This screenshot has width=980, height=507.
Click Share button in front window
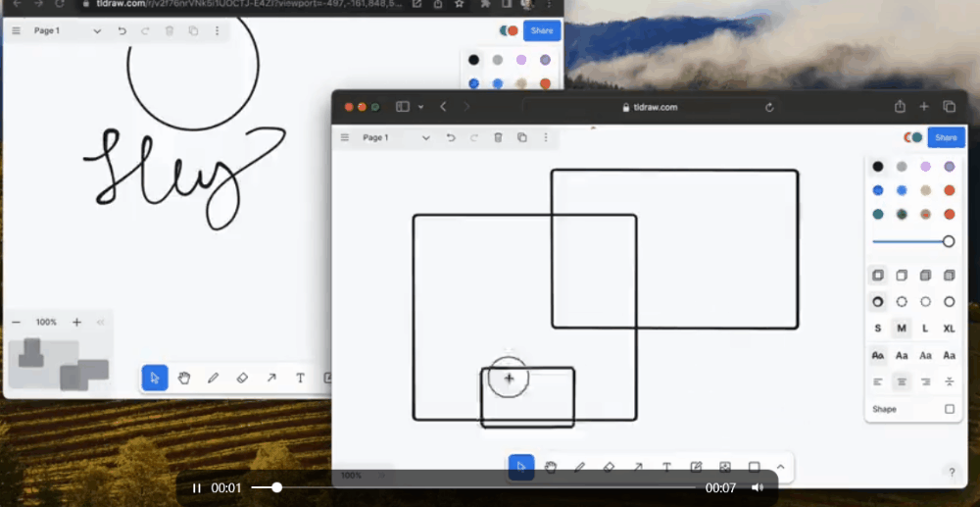946,137
